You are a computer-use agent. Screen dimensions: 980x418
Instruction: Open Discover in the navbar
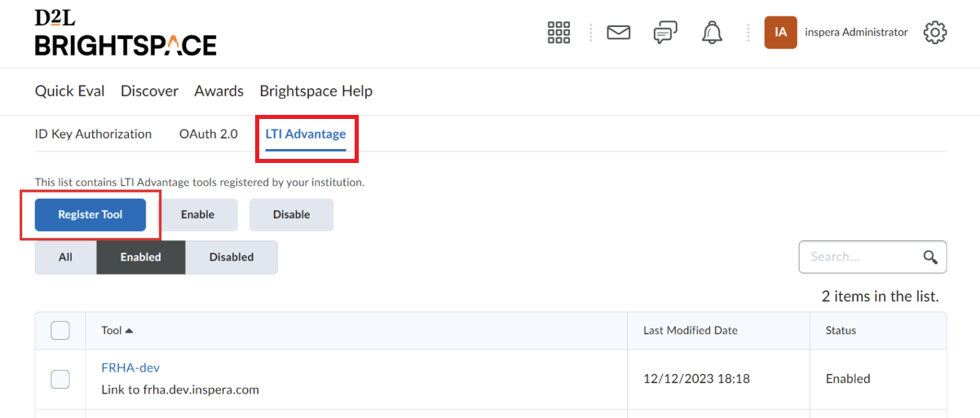point(149,91)
